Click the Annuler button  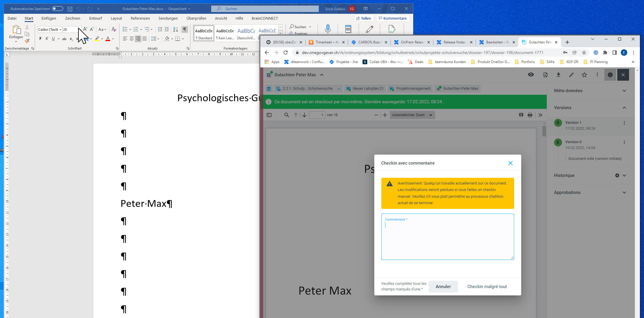443,286
